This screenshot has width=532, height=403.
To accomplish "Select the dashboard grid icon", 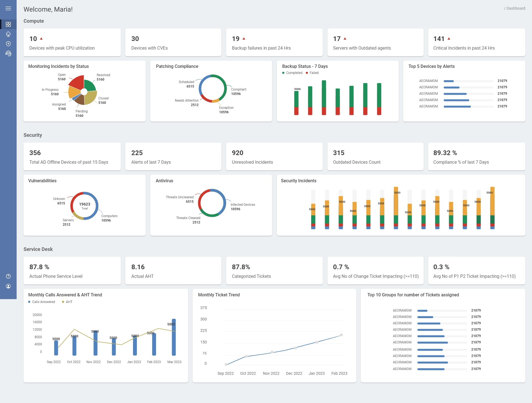I will 8,24.
